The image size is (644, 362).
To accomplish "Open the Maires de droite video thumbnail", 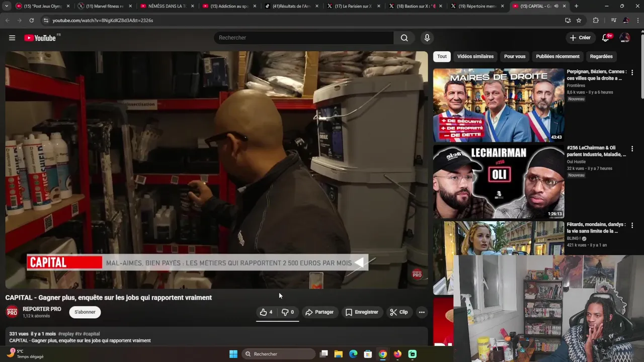I will pyautogui.click(x=499, y=105).
